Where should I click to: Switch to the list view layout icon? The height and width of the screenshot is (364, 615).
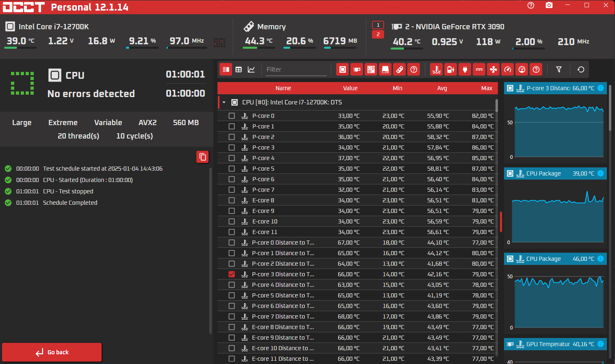pyautogui.click(x=226, y=69)
